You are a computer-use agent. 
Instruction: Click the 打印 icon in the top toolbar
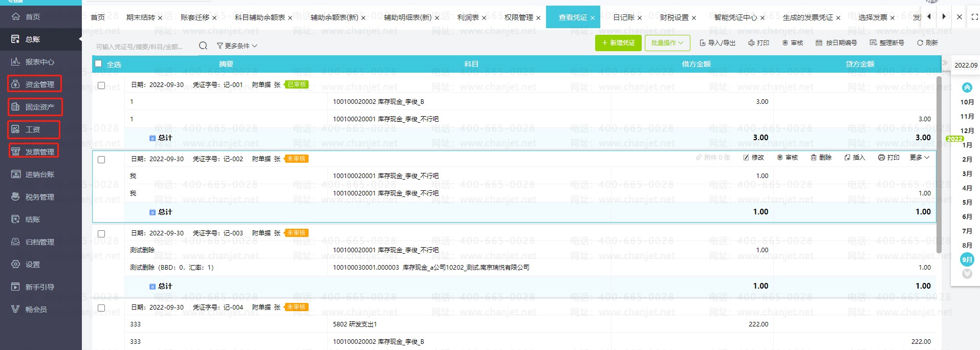(x=751, y=43)
